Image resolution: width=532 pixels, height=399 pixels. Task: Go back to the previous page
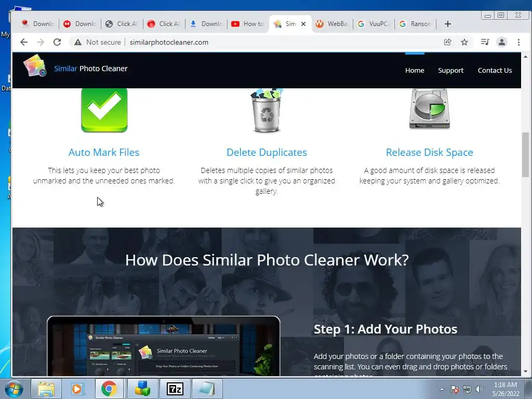[24, 42]
